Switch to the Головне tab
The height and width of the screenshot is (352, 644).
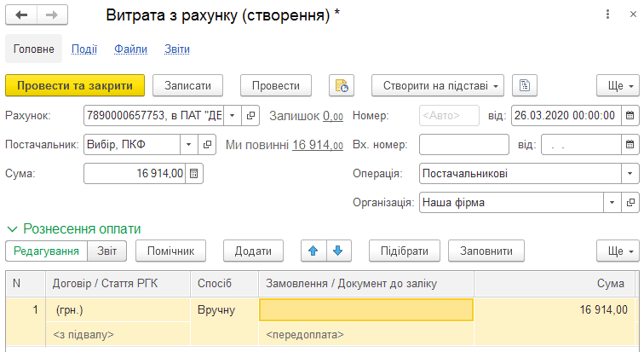click(x=34, y=49)
